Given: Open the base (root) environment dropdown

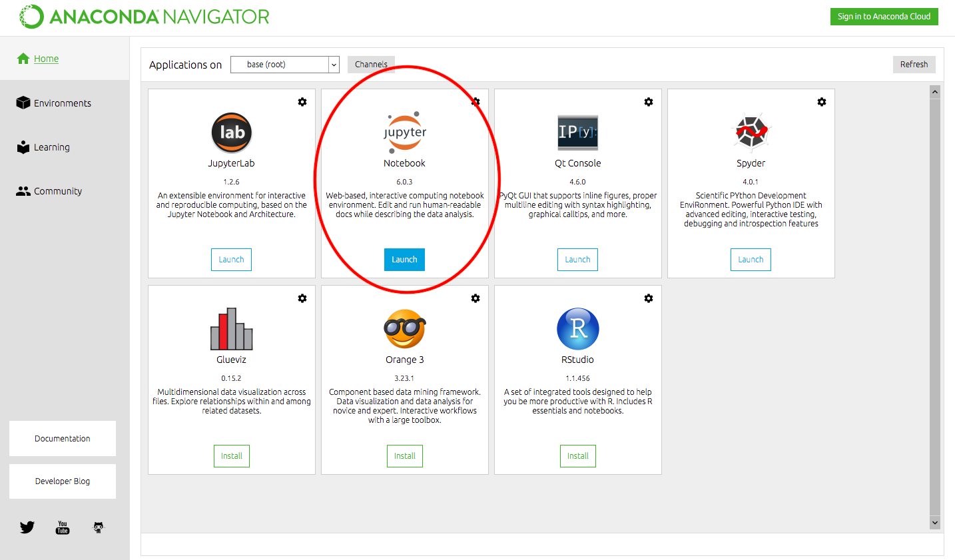Looking at the screenshot, I should [x=285, y=65].
